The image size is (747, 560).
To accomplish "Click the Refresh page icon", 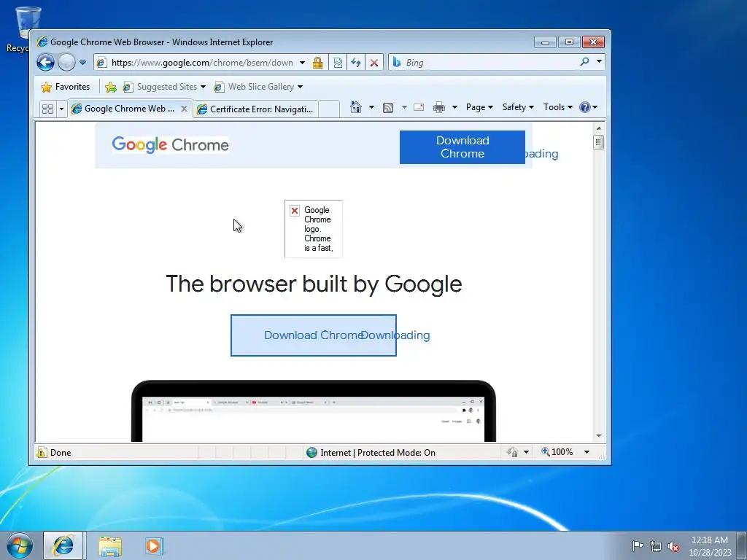I will (x=356, y=63).
